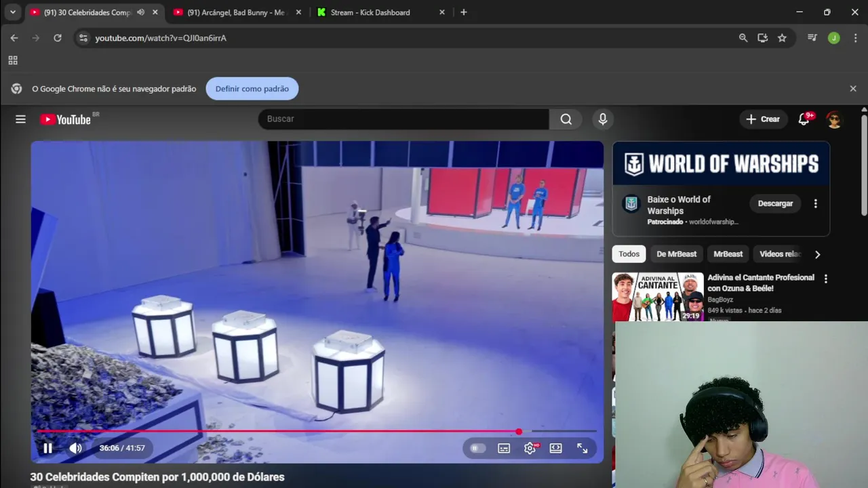Image resolution: width=868 pixels, height=488 pixels.
Task: Open the BagBoyz channel link
Action: point(720,300)
